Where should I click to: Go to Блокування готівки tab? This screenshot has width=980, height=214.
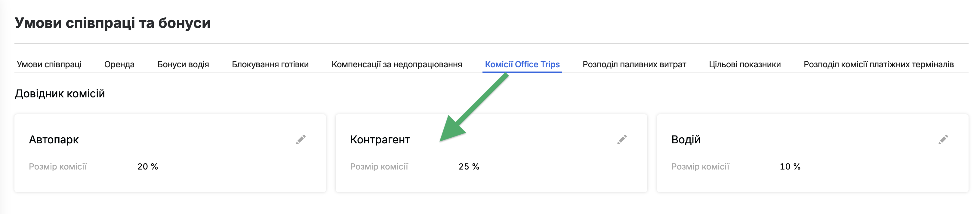click(x=270, y=64)
